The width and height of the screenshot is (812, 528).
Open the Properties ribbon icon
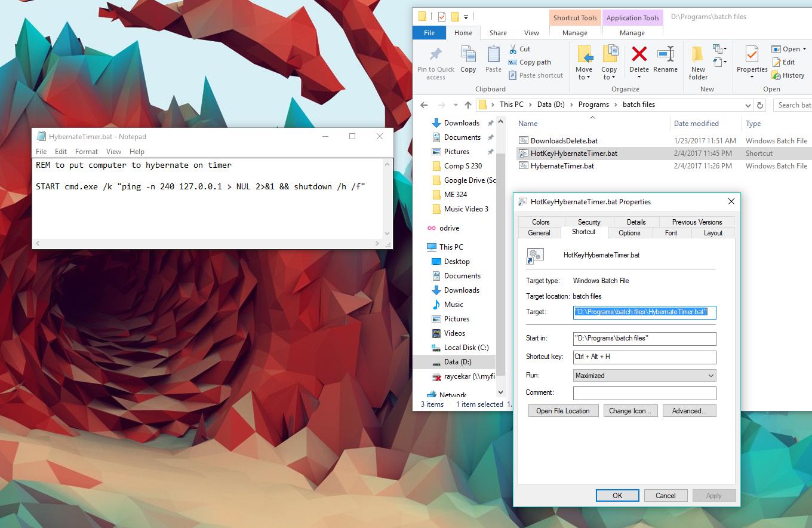pos(752,55)
